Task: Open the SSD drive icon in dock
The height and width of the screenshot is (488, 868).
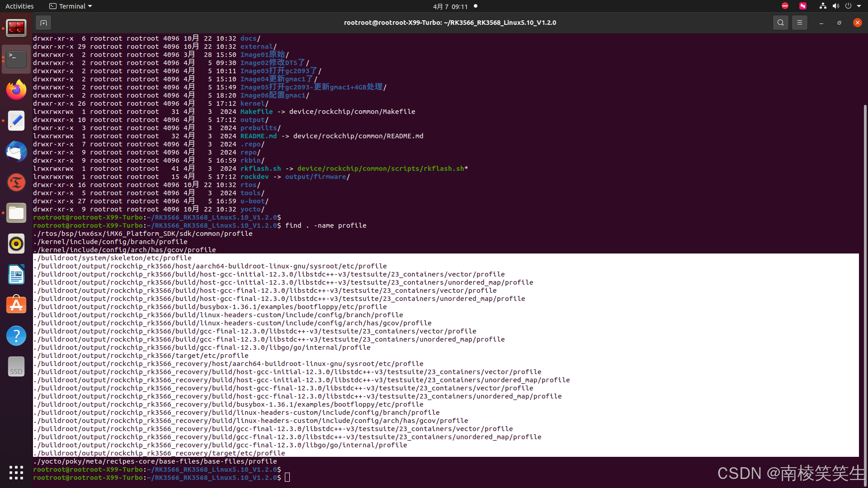Action: click(x=16, y=366)
